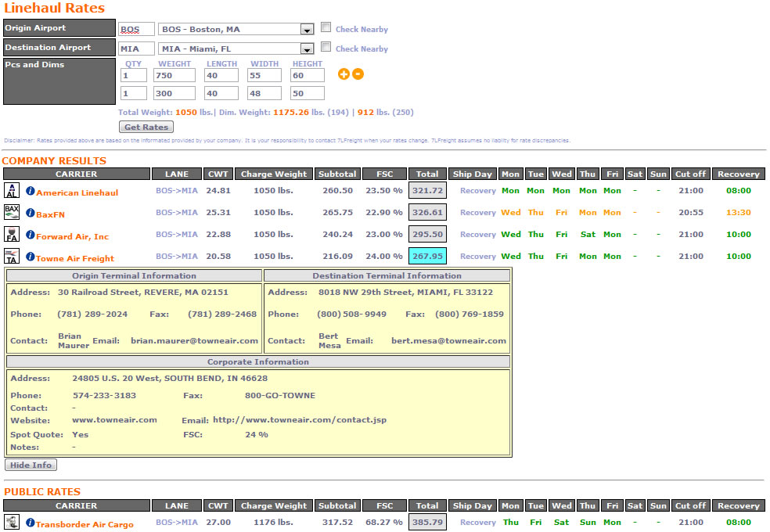The height and width of the screenshot is (532, 770).
Task: Click destination Check Nearby link text
Action: click(x=362, y=49)
